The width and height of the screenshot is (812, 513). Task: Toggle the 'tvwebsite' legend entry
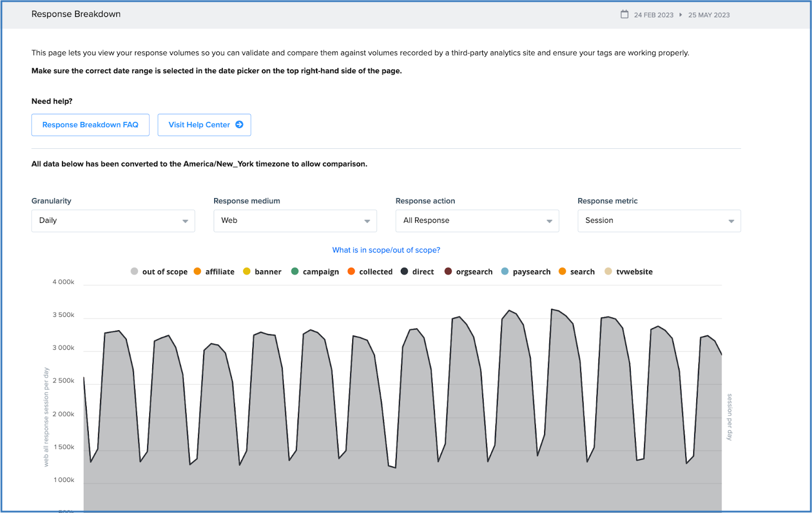[x=608, y=271]
